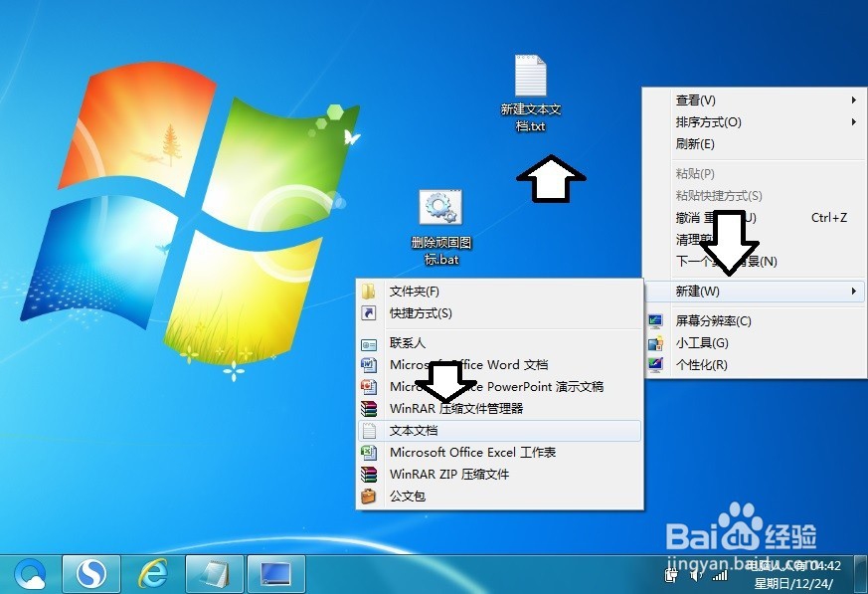Image resolution: width=868 pixels, height=594 pixels.
Task: Create a new 联系人 entry
Action: (500, 343)
